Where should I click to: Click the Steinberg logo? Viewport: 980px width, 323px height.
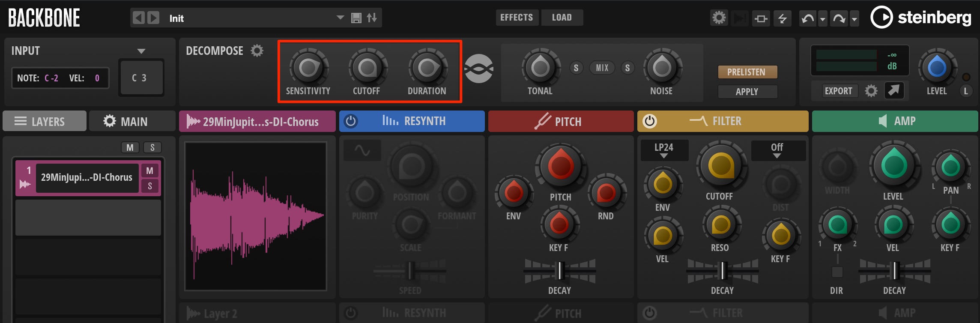tap(921, 18)
